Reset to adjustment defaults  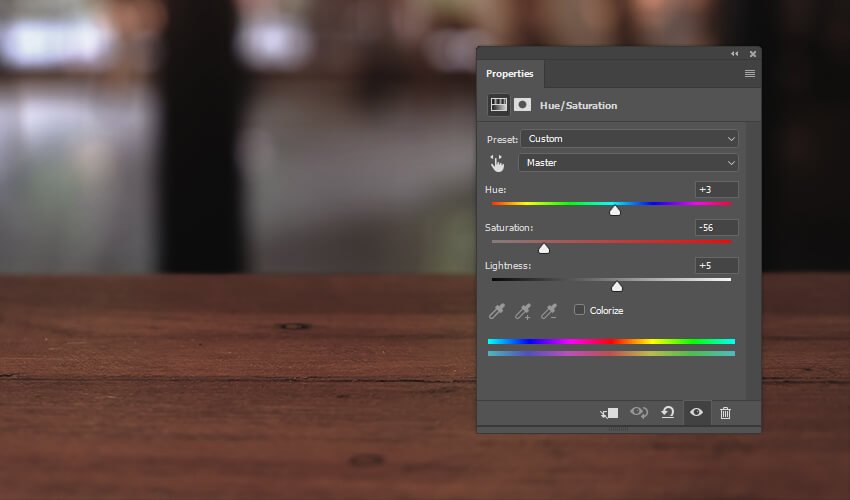668,413
